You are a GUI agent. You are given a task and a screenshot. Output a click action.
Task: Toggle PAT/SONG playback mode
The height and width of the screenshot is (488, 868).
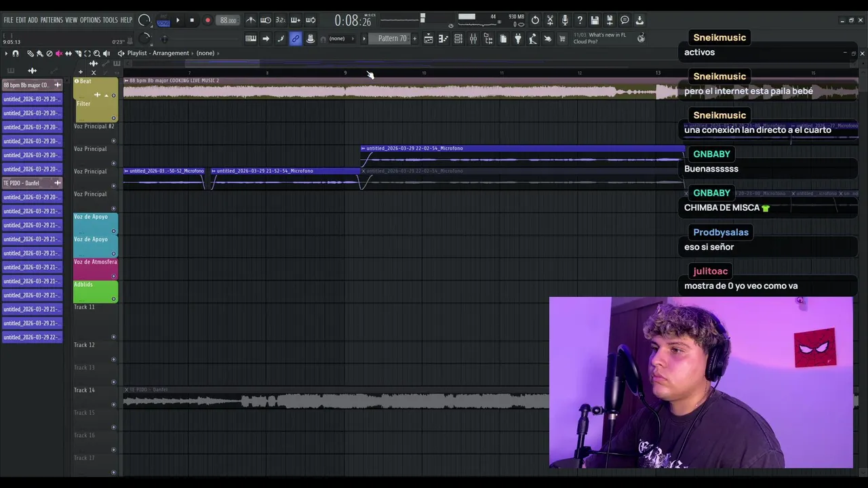(x=163, y=20)
